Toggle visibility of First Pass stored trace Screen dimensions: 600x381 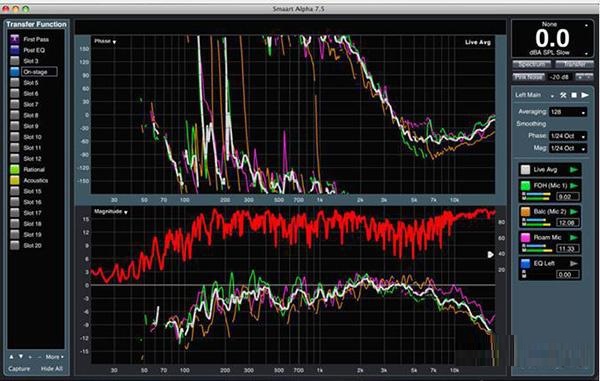(x=15, y=39)
